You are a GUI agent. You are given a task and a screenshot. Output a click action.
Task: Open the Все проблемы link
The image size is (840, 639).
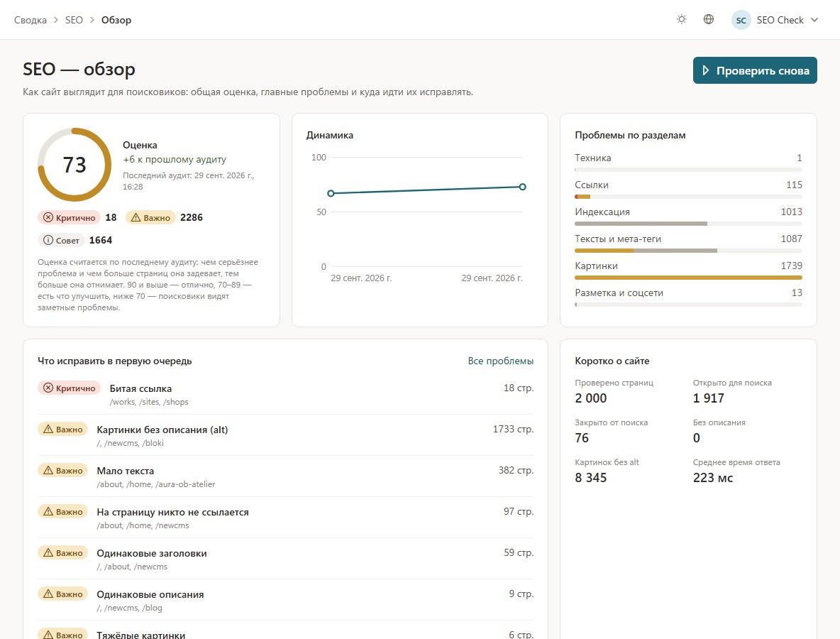pos(500,361)
